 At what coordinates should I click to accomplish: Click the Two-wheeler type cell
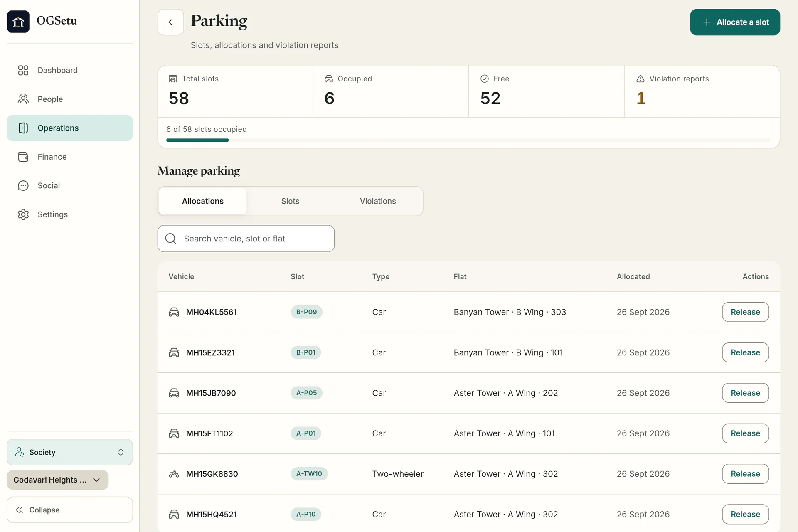[398, 474]
